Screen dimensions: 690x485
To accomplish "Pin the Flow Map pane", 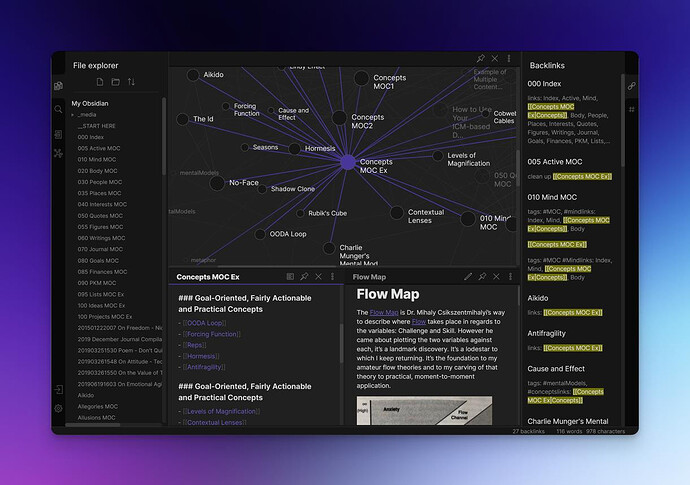I will coord(482,276).
